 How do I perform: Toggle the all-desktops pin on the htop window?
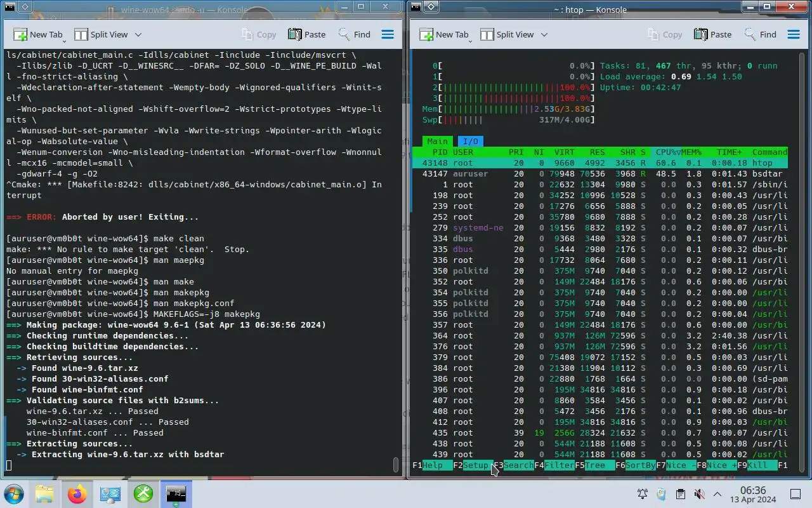pos(431,7)
